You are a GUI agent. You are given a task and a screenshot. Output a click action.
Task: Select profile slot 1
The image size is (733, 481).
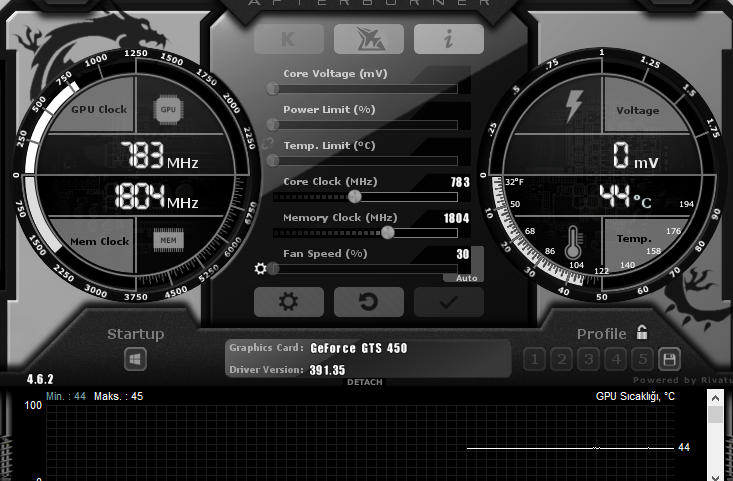click(x=534, y=359)
